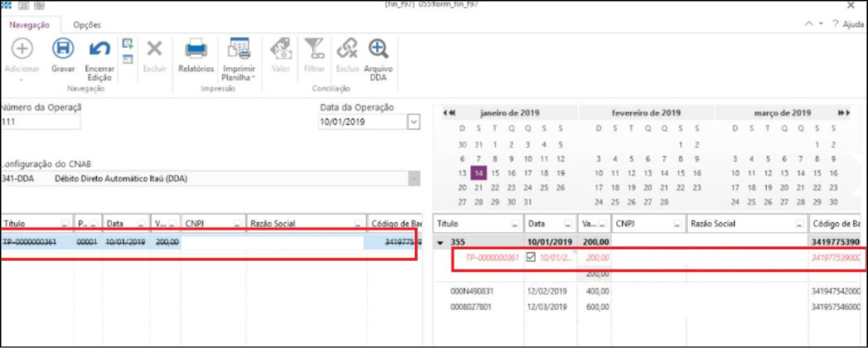Click the Arquivo DDA magnifier icon

tap(379, 49)
